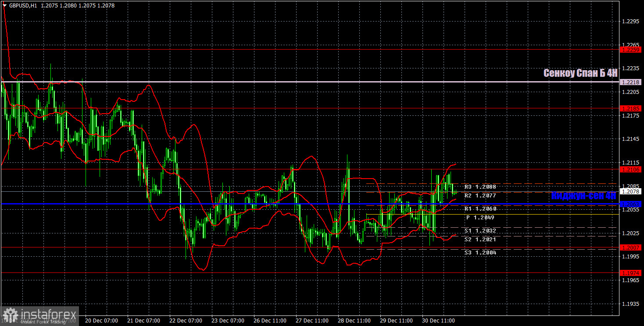The height and width of the screenshot is (326, 644).
Task: Click the 1.2295 price axis value
Action: pyautogui.click(x=631, y=21)
